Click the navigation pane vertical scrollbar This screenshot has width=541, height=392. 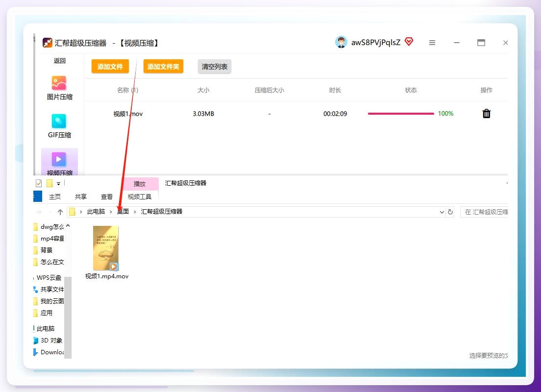pyautogui.click(x=68, y=317)
